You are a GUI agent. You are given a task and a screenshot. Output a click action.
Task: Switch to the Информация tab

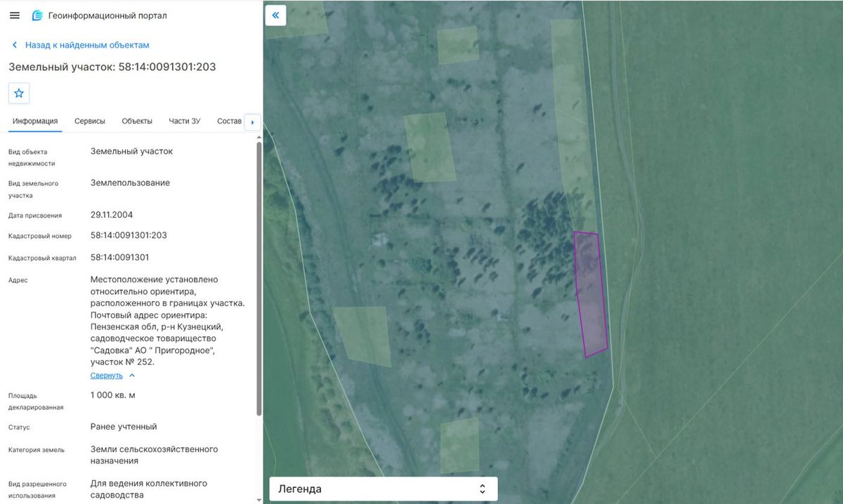click(35, 121)
